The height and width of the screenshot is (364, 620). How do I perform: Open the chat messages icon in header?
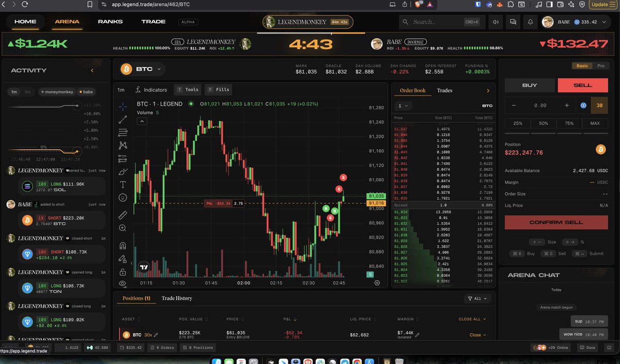(513, 22)
